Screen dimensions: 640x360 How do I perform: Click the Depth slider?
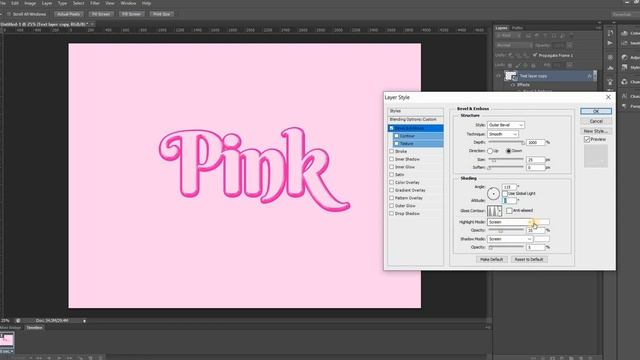point(506,142)
